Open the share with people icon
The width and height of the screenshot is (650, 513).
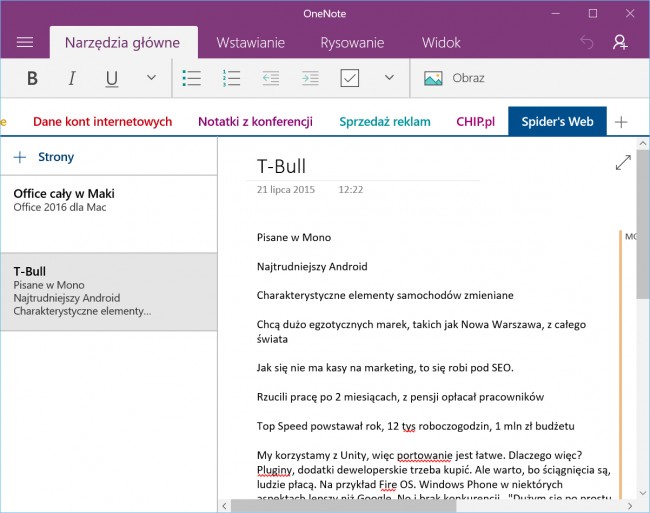(x=620, y=42)
